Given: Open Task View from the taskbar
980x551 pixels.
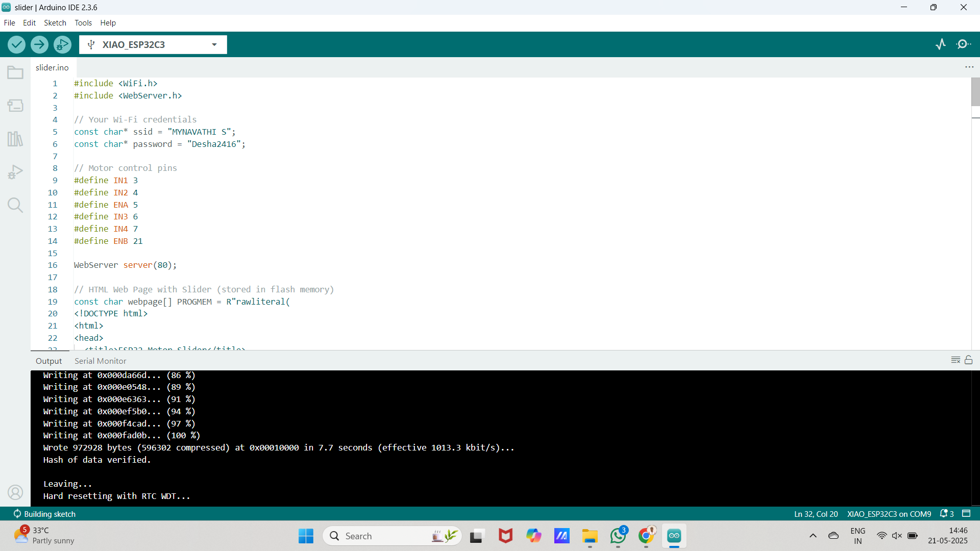Looking at the screenshot, I should (477, 536).
